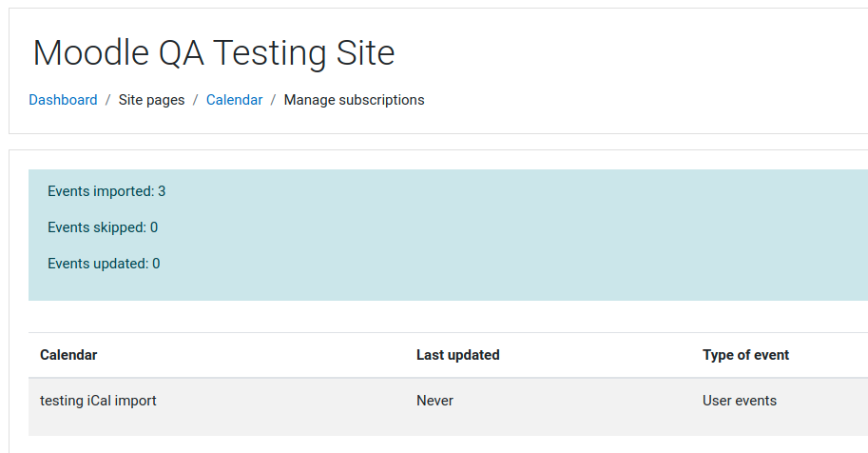Click the Last updated column header
868x453 pixels.
click(458, 355)
